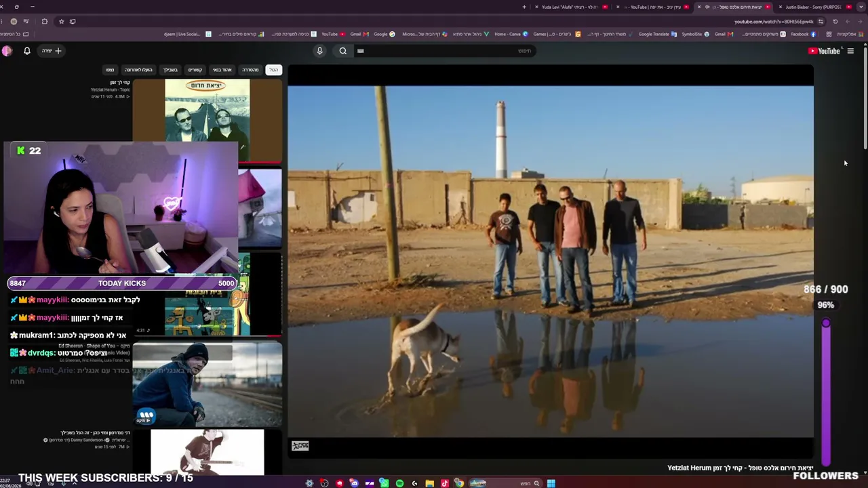The image size is (868, 488).
Task: Select the 'בשבילך' filter chip
Action: (170, 70)
